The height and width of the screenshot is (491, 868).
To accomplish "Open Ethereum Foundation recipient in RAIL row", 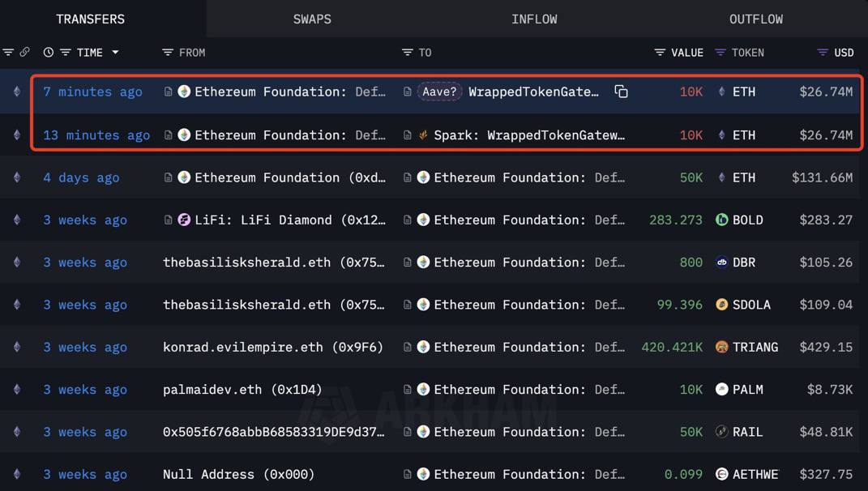I will 529,432.
